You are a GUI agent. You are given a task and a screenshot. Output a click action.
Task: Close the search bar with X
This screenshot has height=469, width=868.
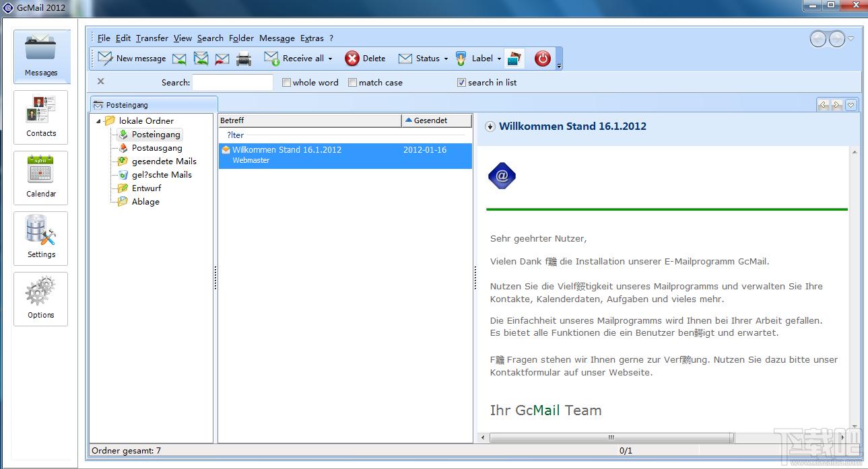coord(100,81)
